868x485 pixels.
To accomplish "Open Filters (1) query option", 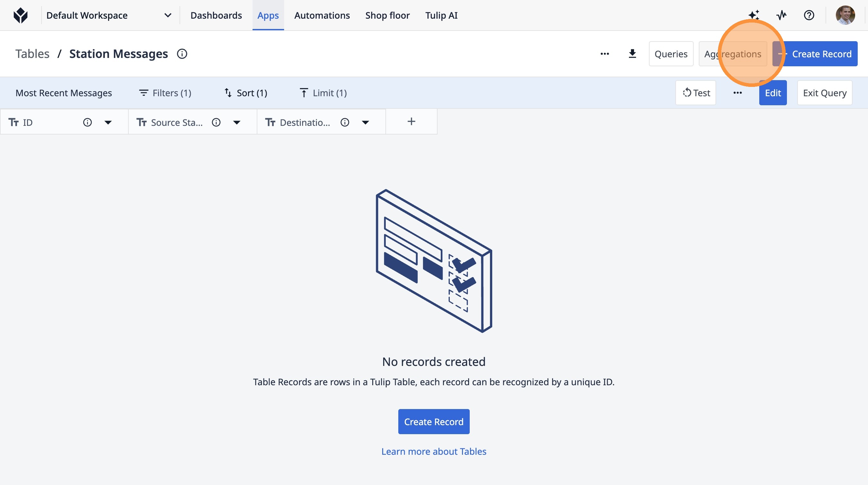I will pyautogui.click(x=165, y=93).
